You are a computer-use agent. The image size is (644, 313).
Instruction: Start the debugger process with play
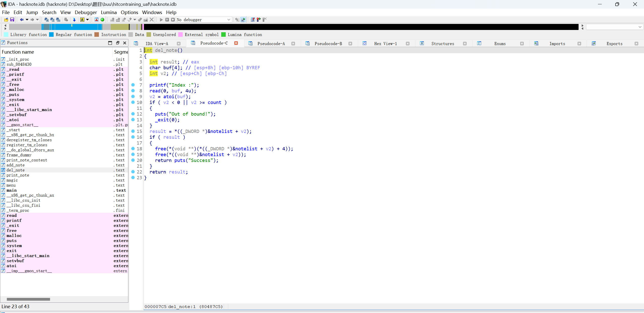(x=161, y=20)
